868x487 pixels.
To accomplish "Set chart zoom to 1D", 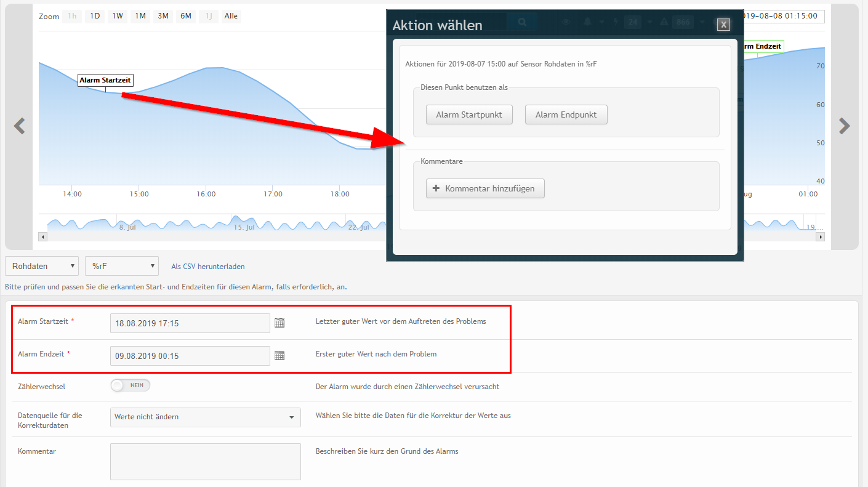I will click(95, 16).
